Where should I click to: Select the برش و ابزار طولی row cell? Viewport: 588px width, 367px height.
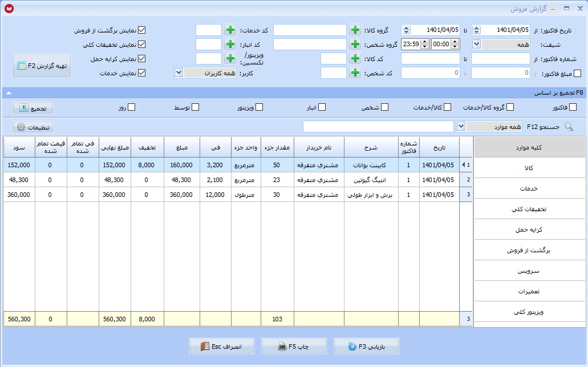pyautogui.click(x=371, y=195)
